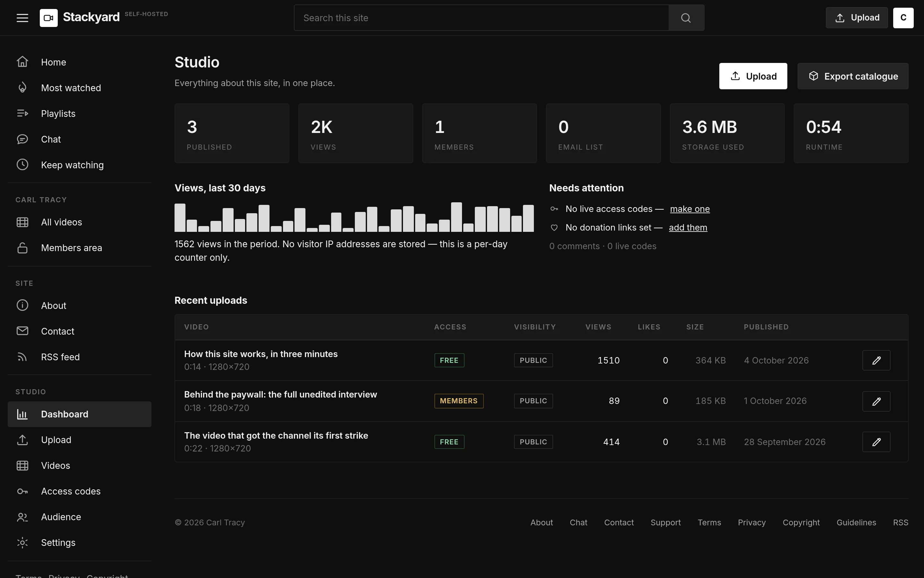
Task: Focus the Search this site field
Action: click(481, 18)
